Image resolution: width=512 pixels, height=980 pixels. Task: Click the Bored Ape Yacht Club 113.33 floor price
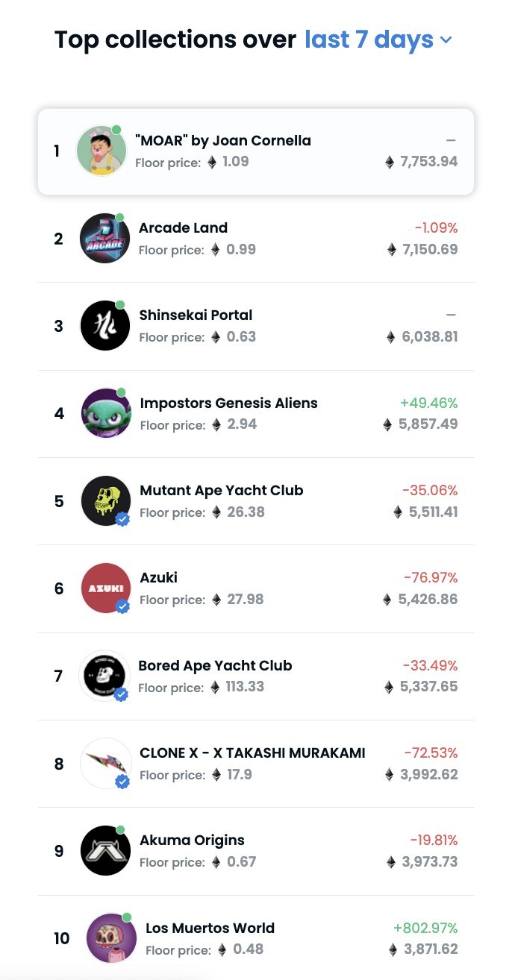pyautogui.click(x=245, y=686)
